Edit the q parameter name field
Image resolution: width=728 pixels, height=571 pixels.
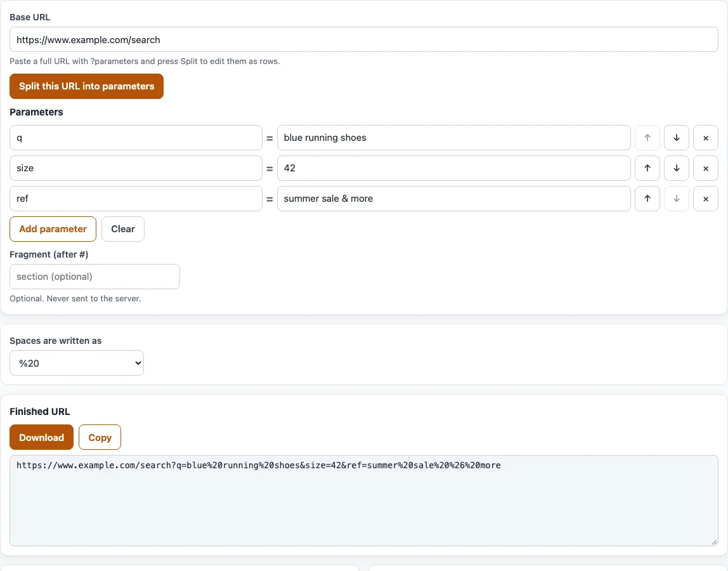pyautogui.click(x=136, y=138)
